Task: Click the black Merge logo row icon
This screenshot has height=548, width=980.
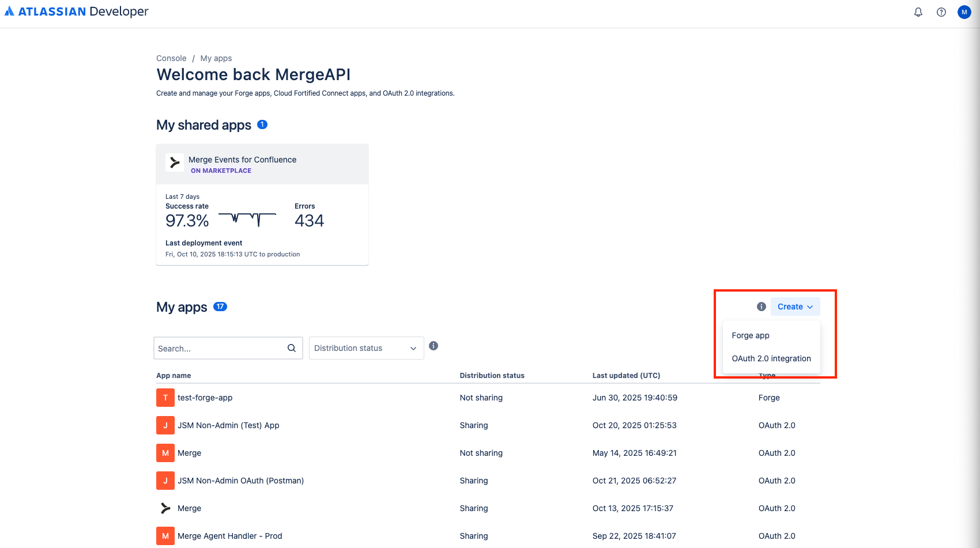Action: [165, 508]
